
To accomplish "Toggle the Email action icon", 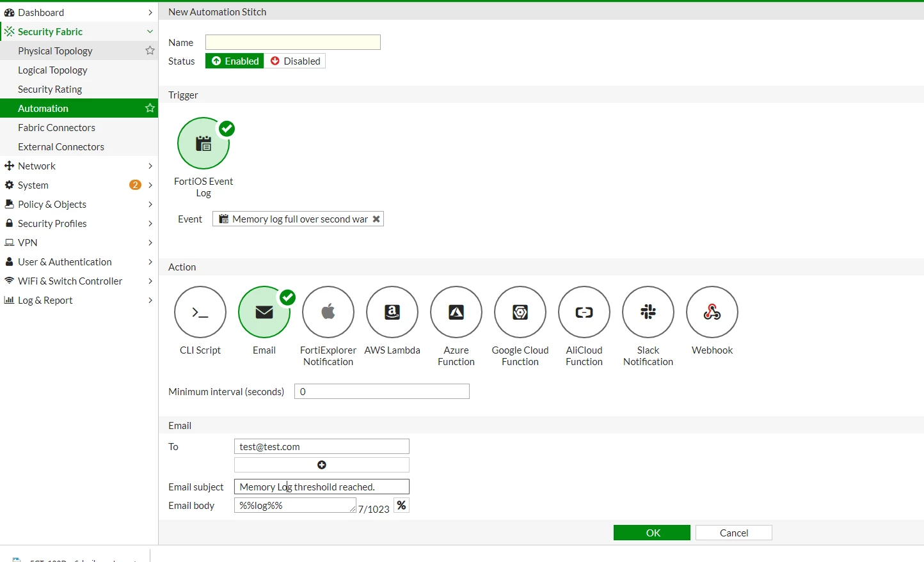I will click(264, 312).
